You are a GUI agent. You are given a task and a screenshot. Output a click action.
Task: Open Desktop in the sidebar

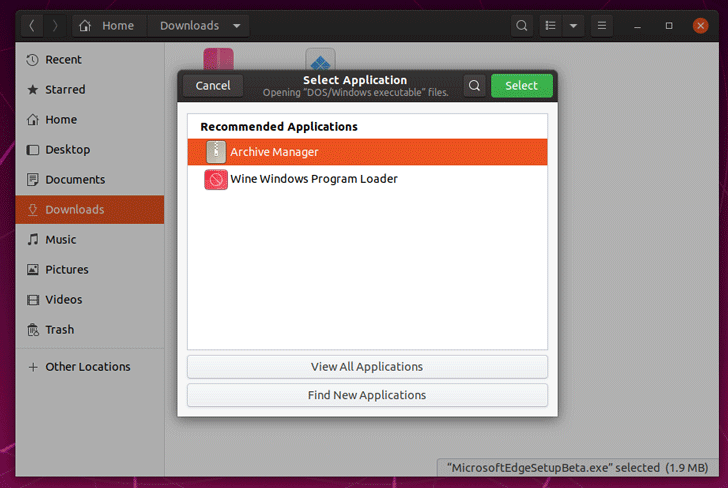click(90, 150)
